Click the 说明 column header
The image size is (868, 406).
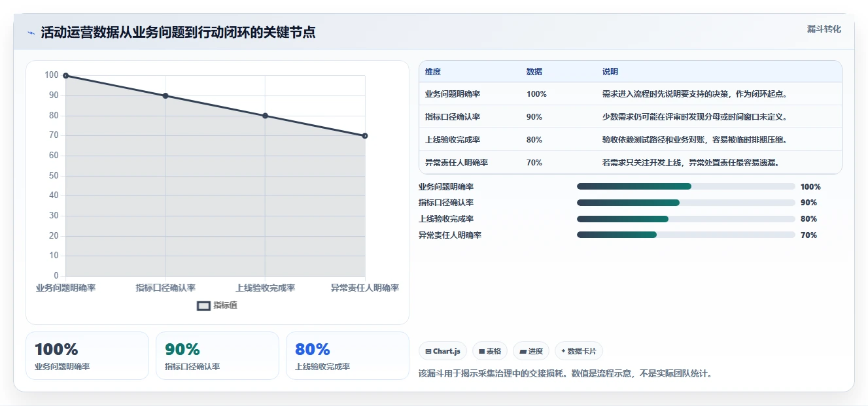pos(610,72)
